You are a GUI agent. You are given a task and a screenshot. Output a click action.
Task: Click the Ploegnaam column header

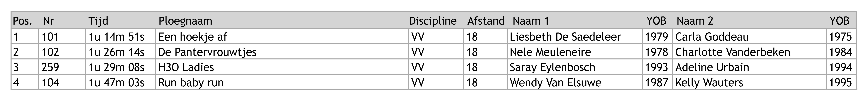(185, 21)
